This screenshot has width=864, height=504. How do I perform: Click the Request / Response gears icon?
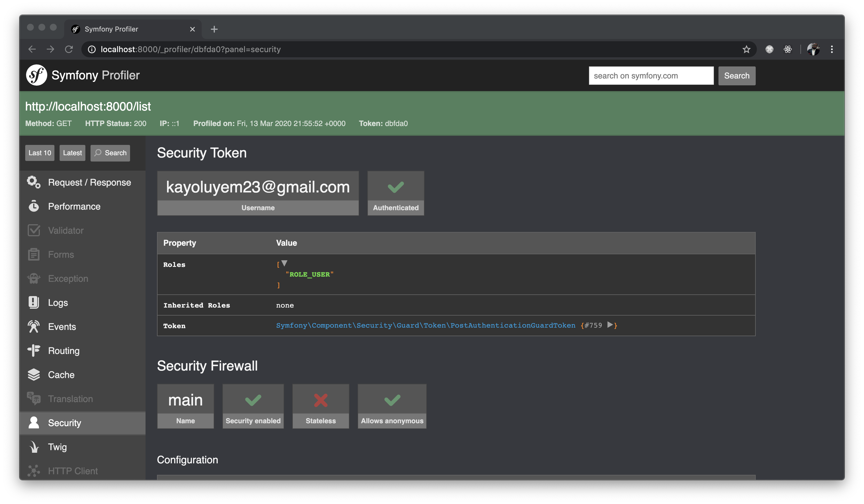(x=34, y=182)
